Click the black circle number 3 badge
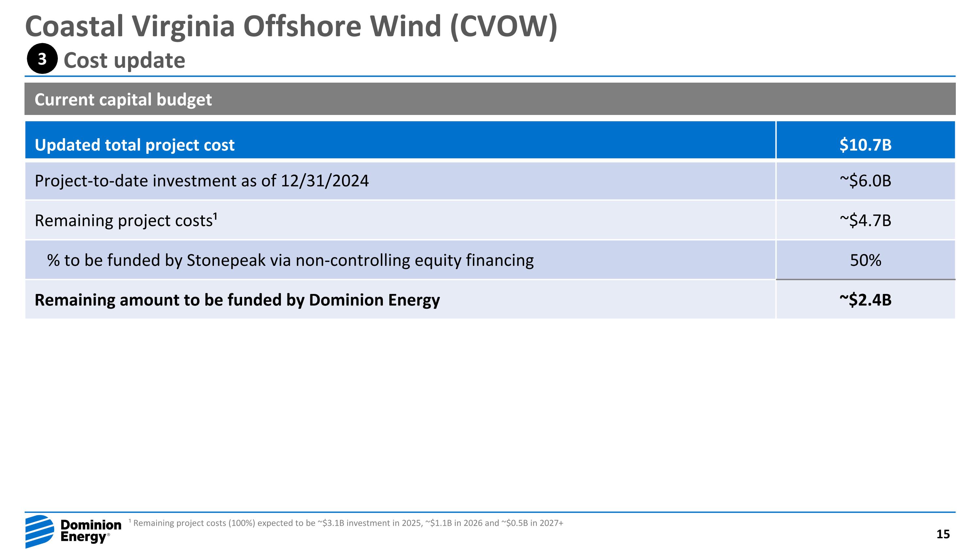This screenshot has height=551, width=980. tap(42, 59)
